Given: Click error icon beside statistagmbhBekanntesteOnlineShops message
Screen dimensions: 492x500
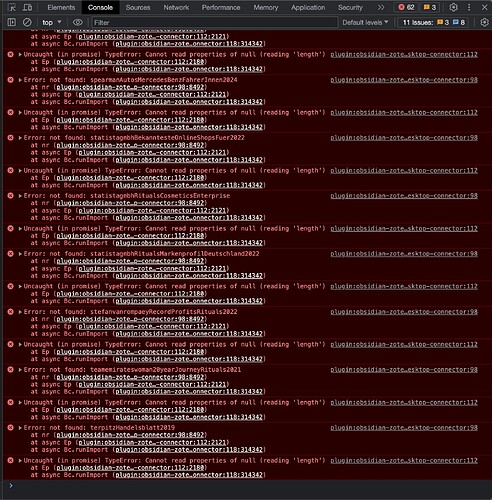Looking at the screenshot, I should 11,138.
